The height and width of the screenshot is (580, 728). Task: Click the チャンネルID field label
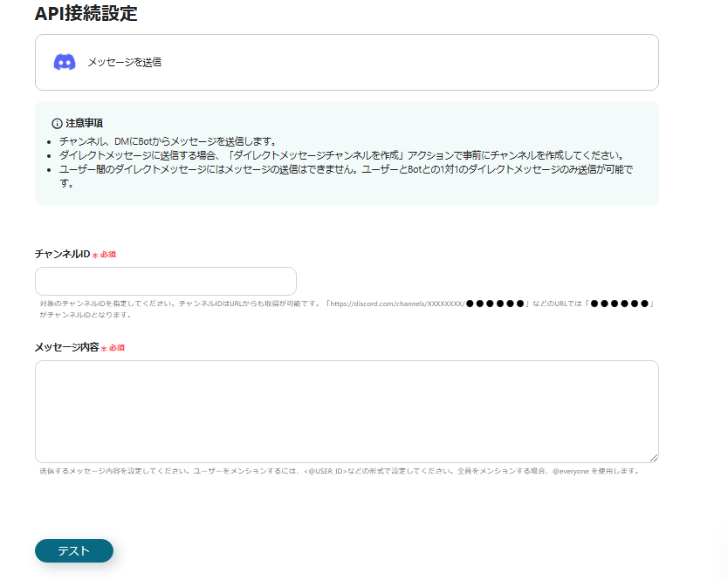pos(62,255)
